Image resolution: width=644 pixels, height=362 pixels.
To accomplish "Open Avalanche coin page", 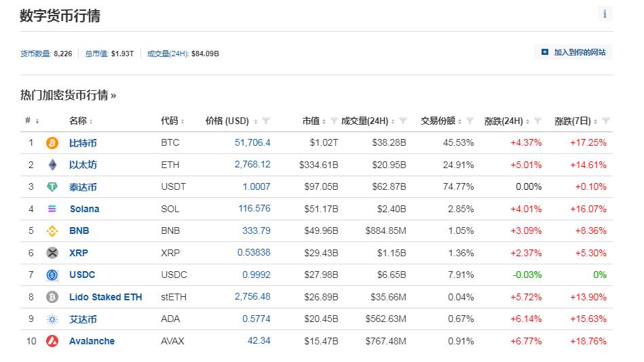I will coord(92,341).
